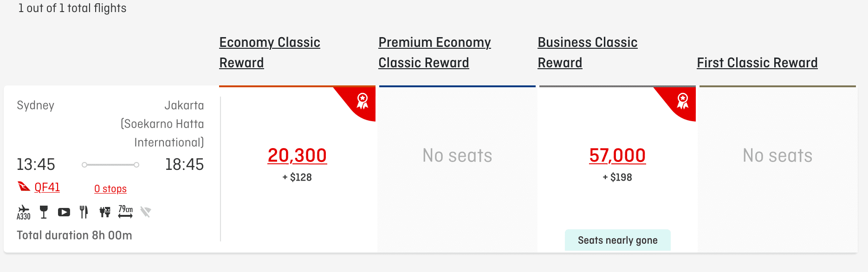868x272 pixels.
Task: Open the QF41 flight number link
Action: 47,187
